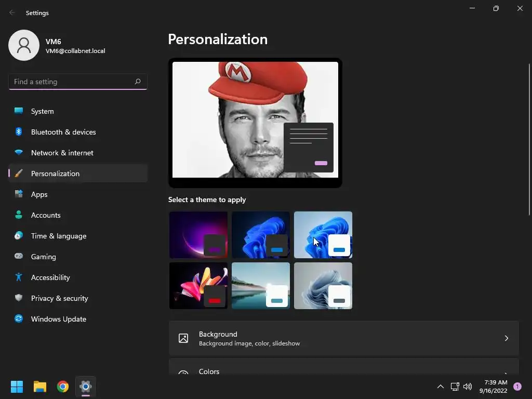Screen dimensions: 532x399
Task: Open the taskbar clock showing 7:39 AM
Action: [x=494, y=387]
